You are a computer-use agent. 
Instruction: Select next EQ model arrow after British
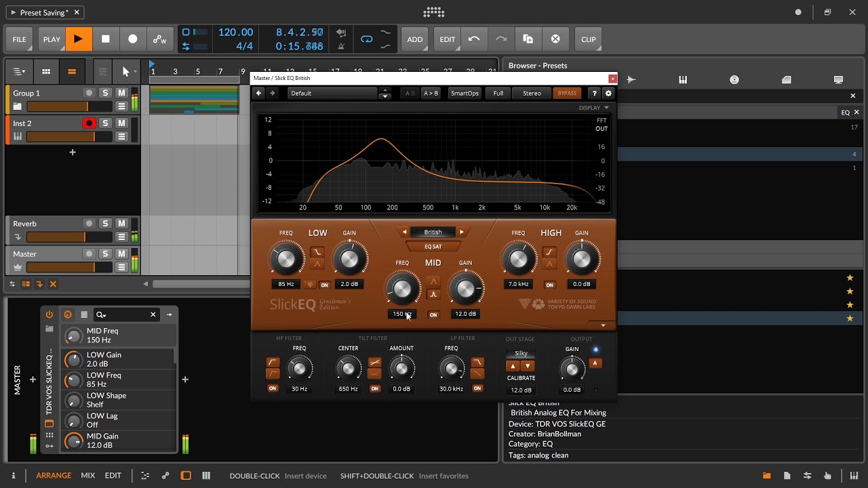pos(462,232)
